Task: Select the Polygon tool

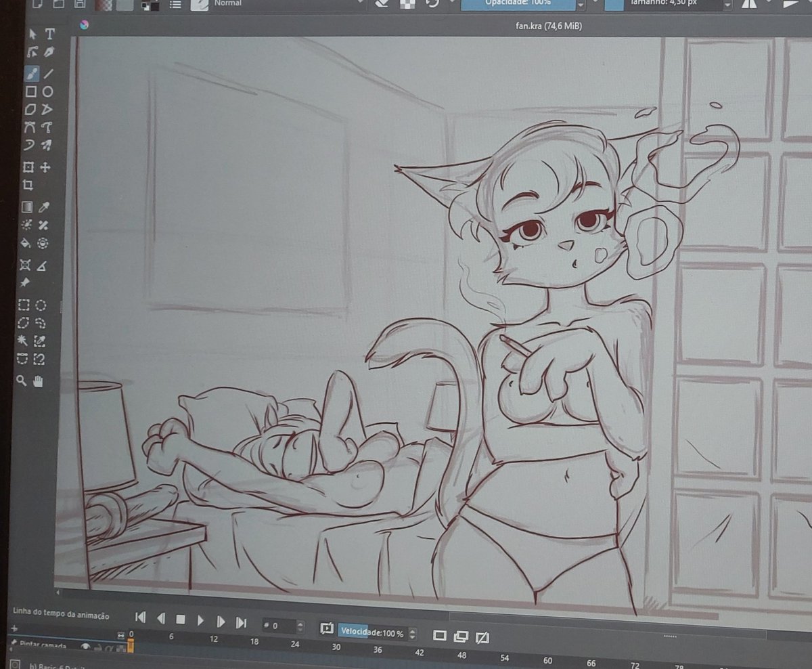Action: pos(30,110)
